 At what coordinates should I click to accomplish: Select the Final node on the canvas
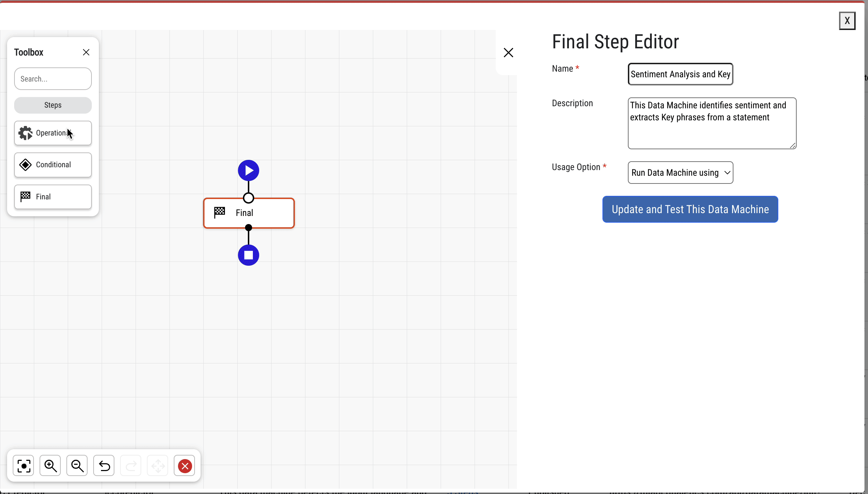249,213
